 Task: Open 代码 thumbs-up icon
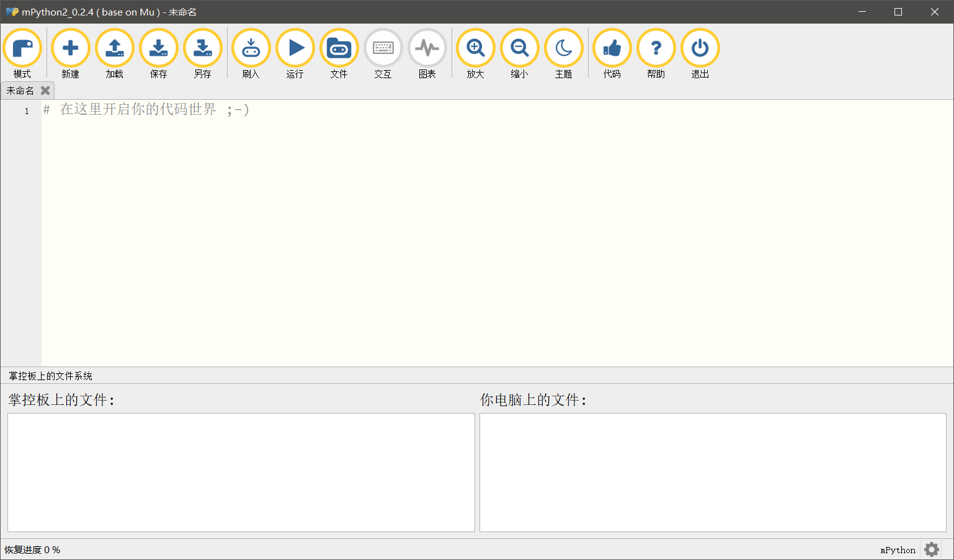612,48
